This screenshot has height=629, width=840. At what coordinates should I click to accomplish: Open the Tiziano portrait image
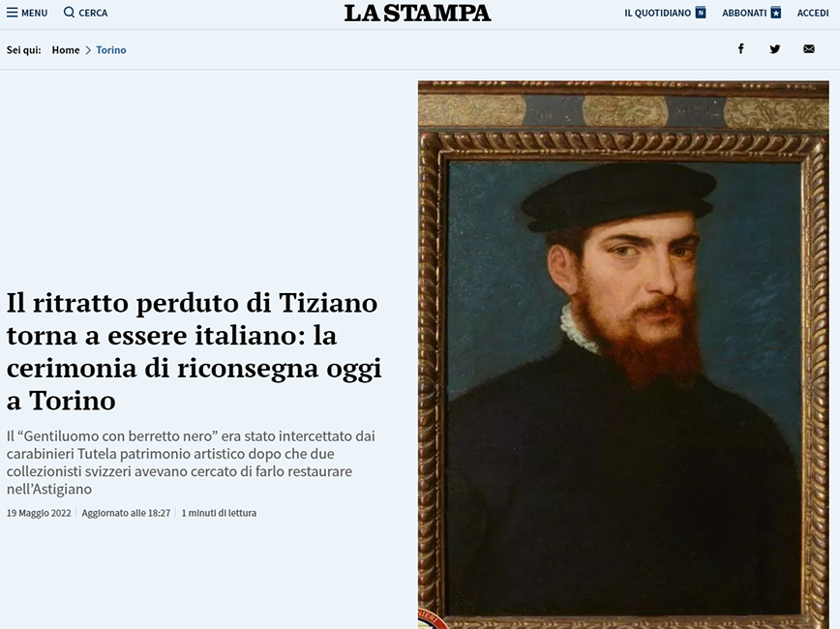pyautogui.click(x=623, y=355)
